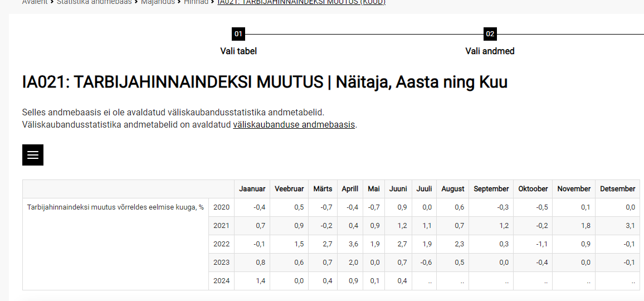The height and width of the screenshot is (301, 644).
Task: Open the Hinnad breadcrumb
Action: [196, 2]
